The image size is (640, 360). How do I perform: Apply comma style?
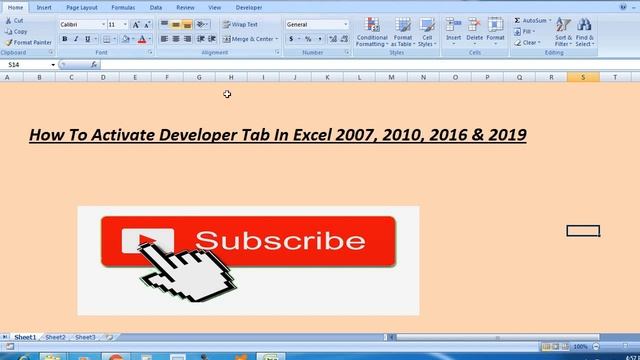pyautogui.click(x=320, y=39)
